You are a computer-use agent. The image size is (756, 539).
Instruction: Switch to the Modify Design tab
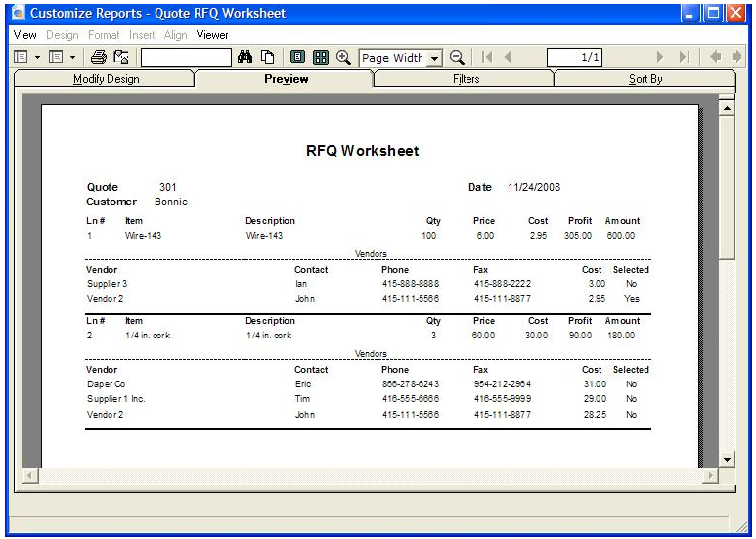point(107,79)
